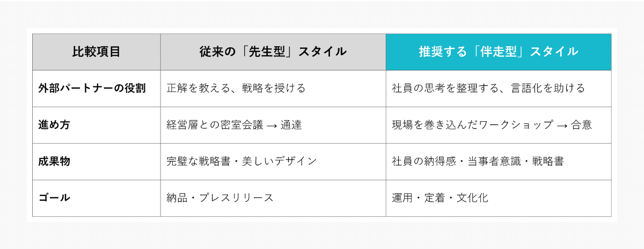Viewport: 644px width, 249px height.
Task: Click the 正解を教える、戦略を授ける cell
Action: (236, 89)
